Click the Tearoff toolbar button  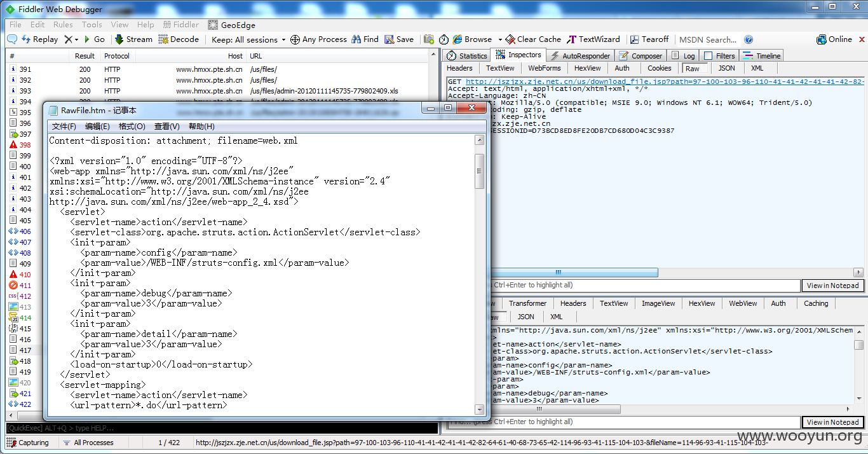click(649, 39)
